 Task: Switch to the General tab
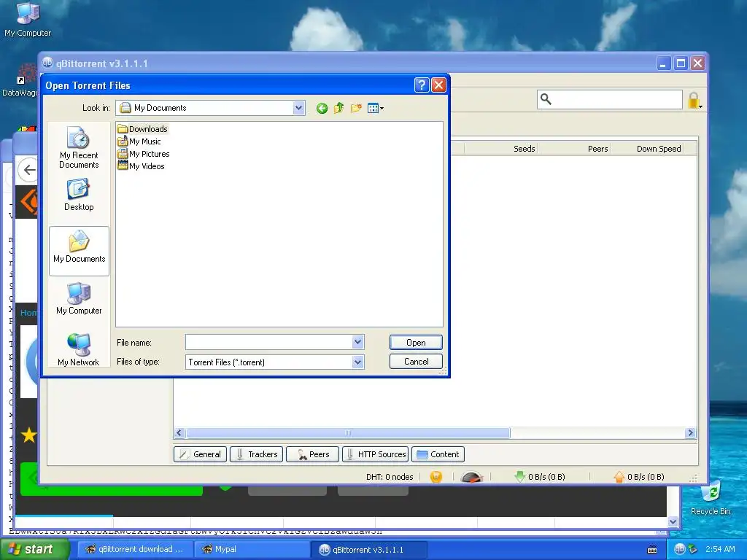[200, 454]
